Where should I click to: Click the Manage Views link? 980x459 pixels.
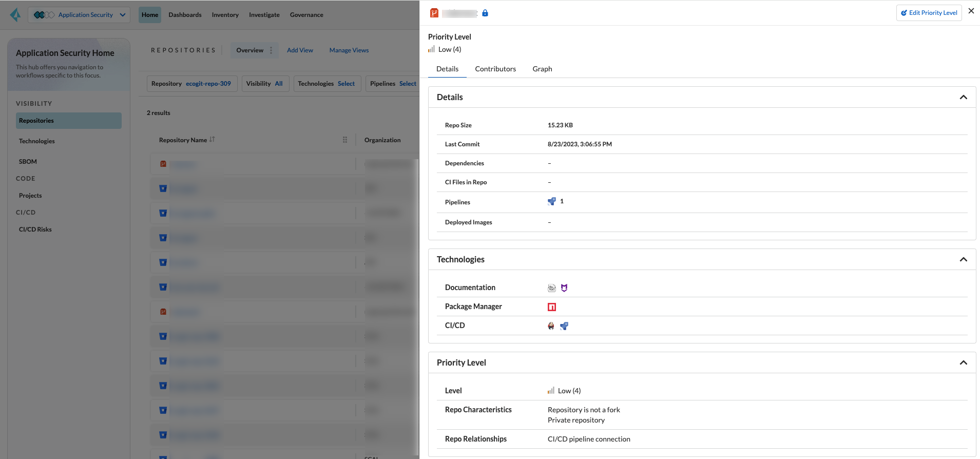click(x=349, y=50)
